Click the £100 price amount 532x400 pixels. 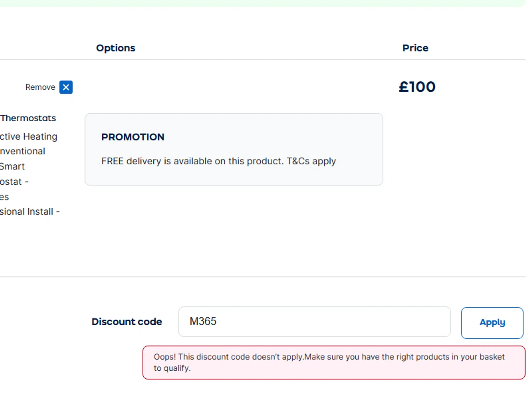[417, 87]
